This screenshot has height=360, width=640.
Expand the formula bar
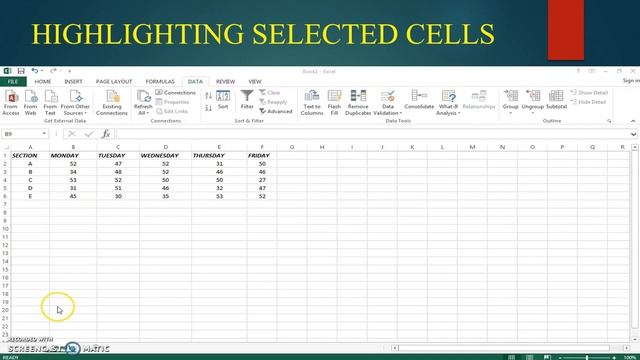click(x=633, y=134)
